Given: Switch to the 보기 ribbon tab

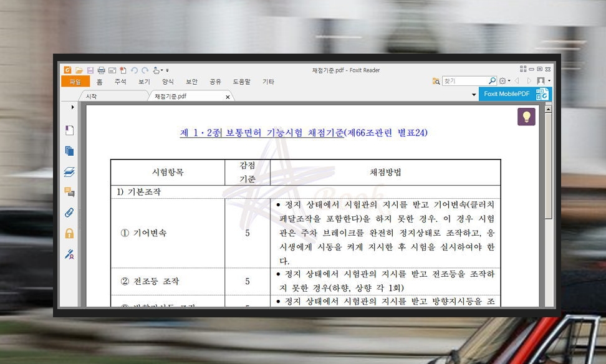Looking at the screenshot, I should coord(144,82).
